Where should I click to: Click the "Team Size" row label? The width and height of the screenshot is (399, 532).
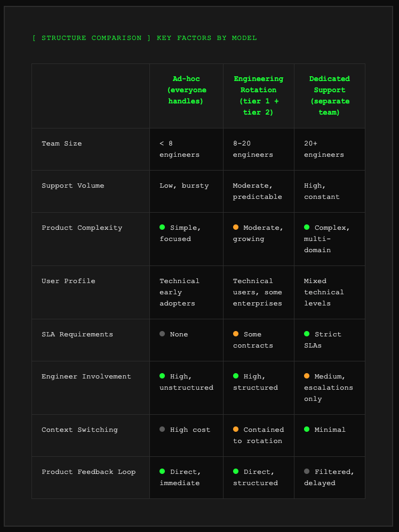[x=62, y=143]
